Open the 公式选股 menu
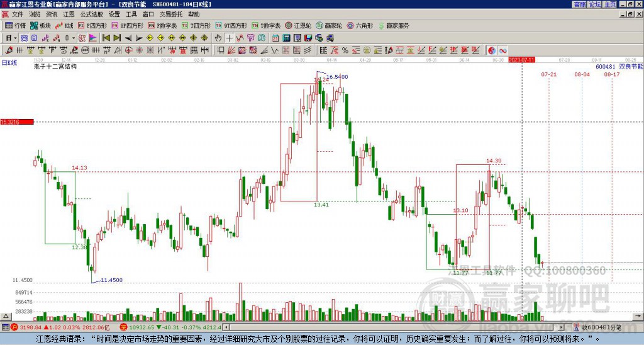This screenshot has height=345, width=644. (92, 14)
